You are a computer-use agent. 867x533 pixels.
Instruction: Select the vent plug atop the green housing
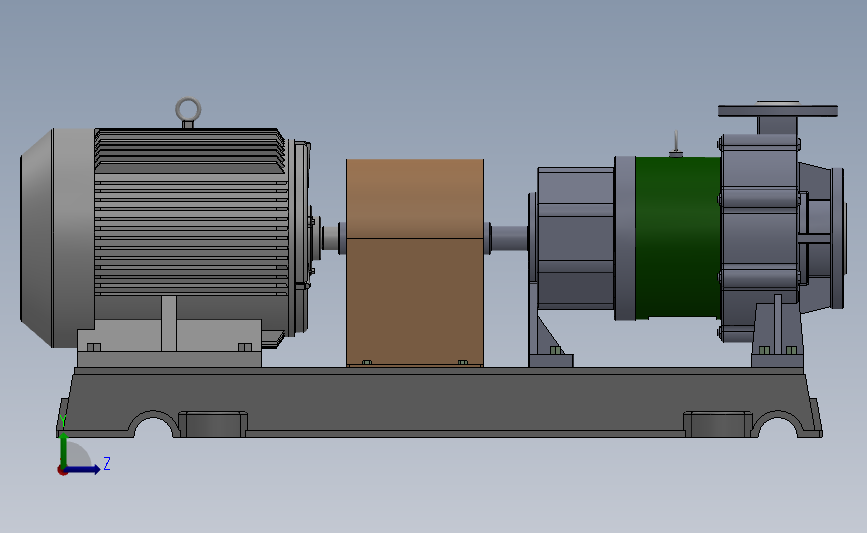tap(676, 144)
